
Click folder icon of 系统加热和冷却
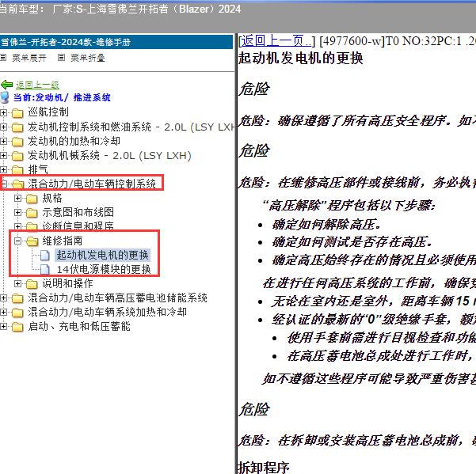click(x=17, y=313)
